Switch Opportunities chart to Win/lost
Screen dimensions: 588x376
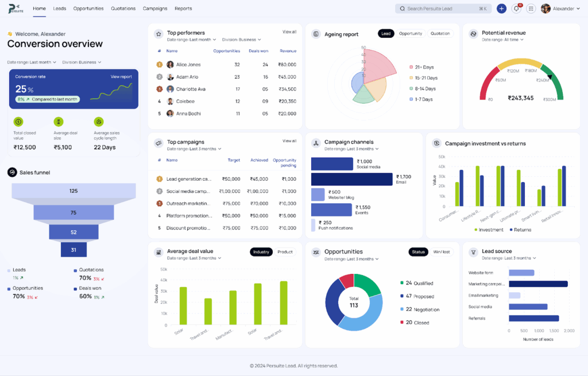441,252
